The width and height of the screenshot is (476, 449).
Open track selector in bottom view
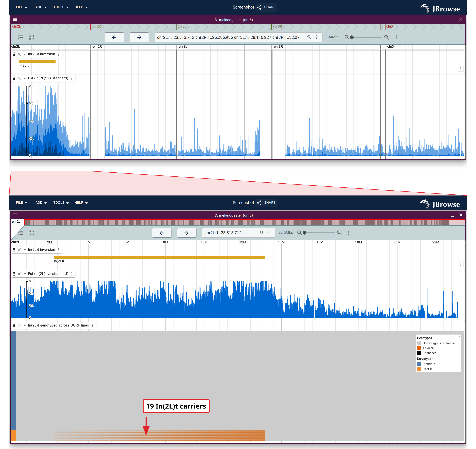(21, 233)
